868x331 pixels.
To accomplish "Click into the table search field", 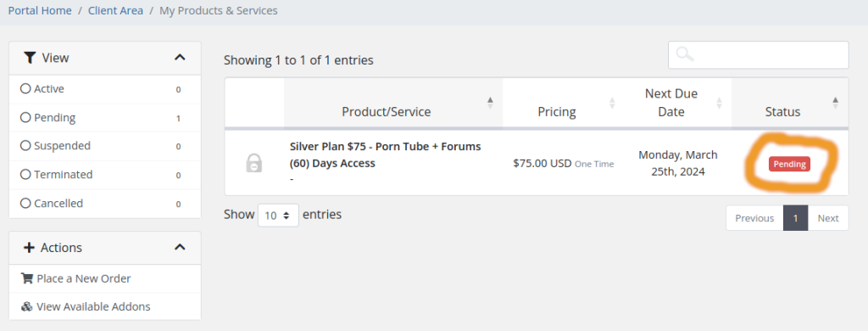I will (758, 55).
